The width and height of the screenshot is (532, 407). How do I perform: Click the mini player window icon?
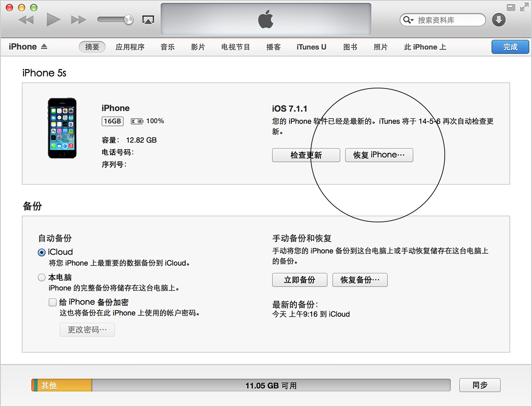tap(511, 7)
